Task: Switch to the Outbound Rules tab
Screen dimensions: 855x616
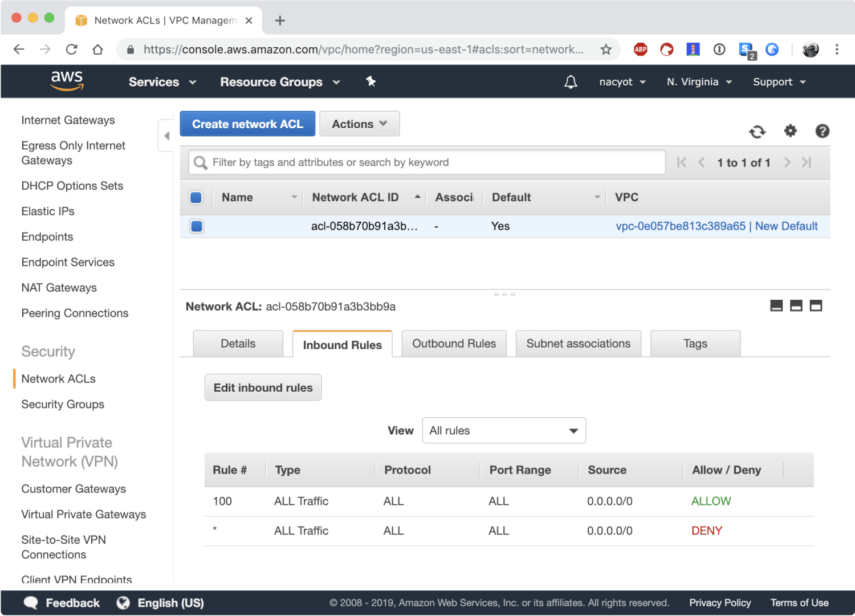Action: click(454, 344)
